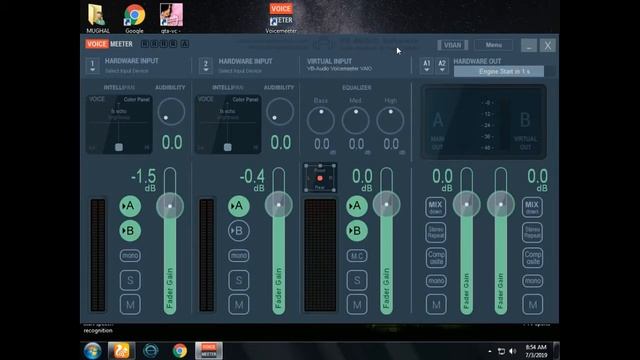
Task: Click Virtual Input fader knob
Action: click(386, 204)
